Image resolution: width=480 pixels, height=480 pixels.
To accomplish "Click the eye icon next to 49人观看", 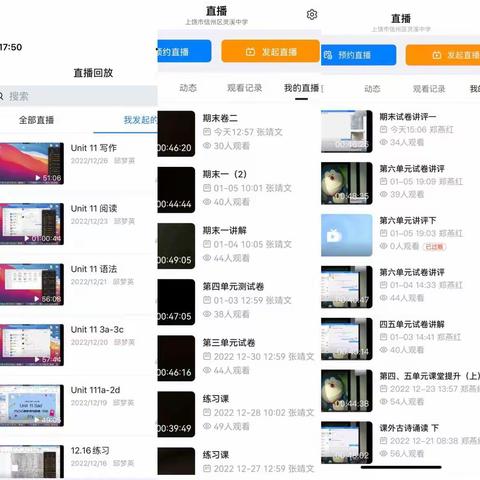I will tap(207, 426).
